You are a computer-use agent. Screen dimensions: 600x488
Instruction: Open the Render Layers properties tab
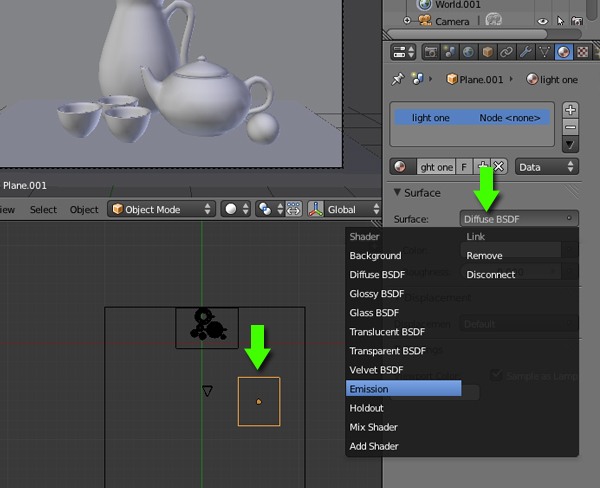point(450,52)
